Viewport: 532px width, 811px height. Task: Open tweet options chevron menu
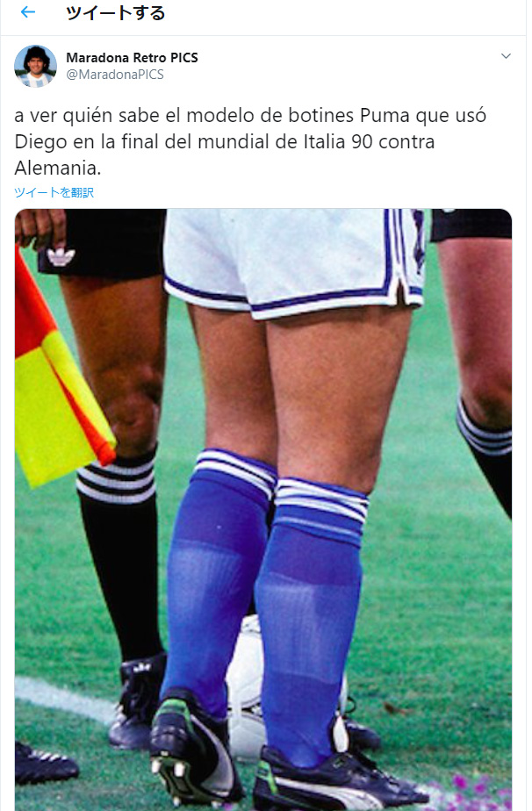pos(506,56)
